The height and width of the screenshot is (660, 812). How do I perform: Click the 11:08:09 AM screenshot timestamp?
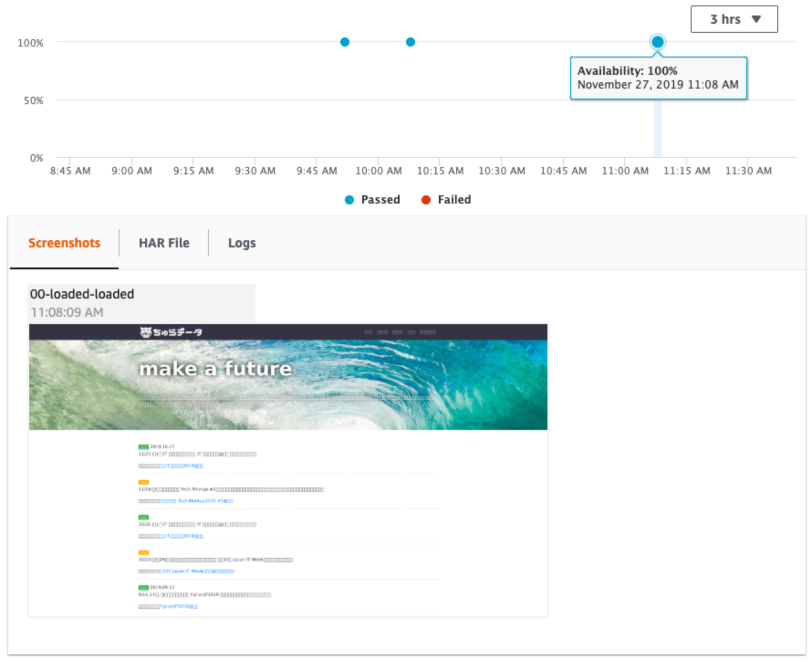(x=67, y=312)
